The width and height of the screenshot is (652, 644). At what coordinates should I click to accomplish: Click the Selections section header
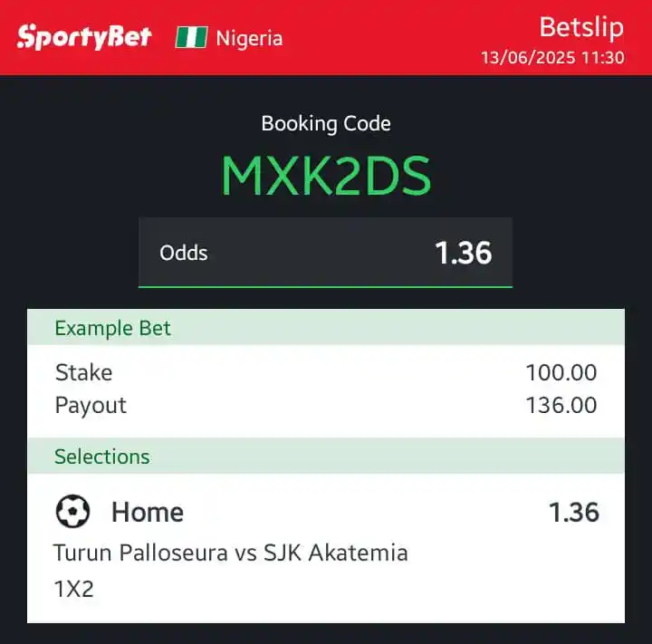tap(326, 456)
